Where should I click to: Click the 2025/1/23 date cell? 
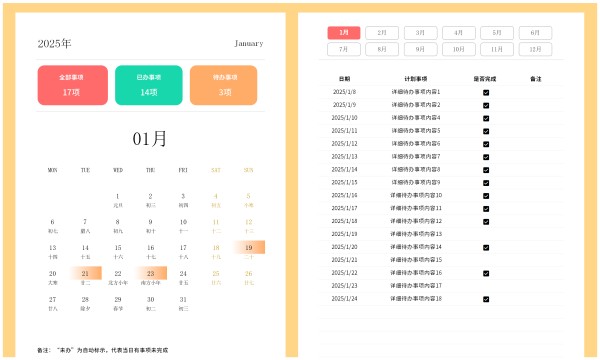(344, 285)
